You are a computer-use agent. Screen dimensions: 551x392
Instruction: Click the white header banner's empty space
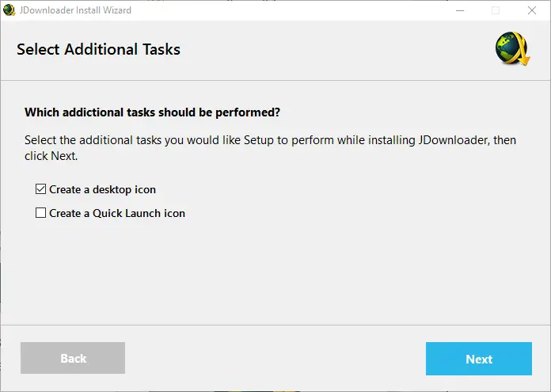(332, 49)
